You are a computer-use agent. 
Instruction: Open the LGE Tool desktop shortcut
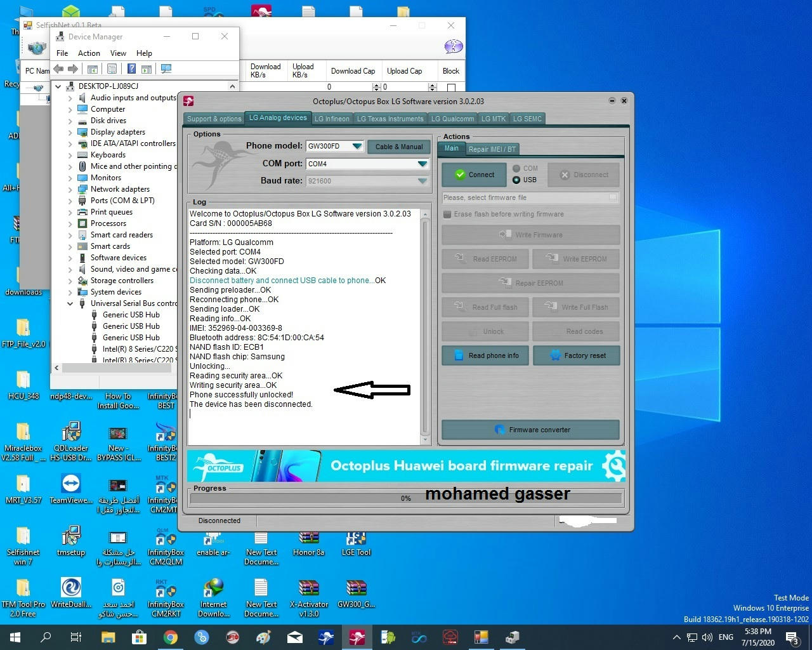(x=357, y=543)
